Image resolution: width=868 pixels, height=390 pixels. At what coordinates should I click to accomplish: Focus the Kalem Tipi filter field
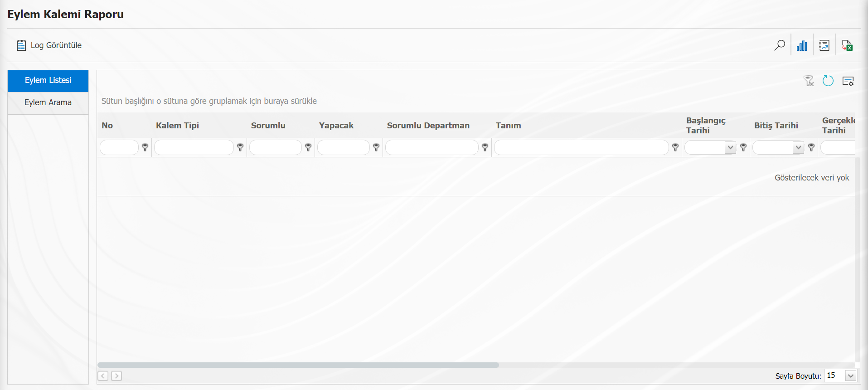[x=194, y=147]
